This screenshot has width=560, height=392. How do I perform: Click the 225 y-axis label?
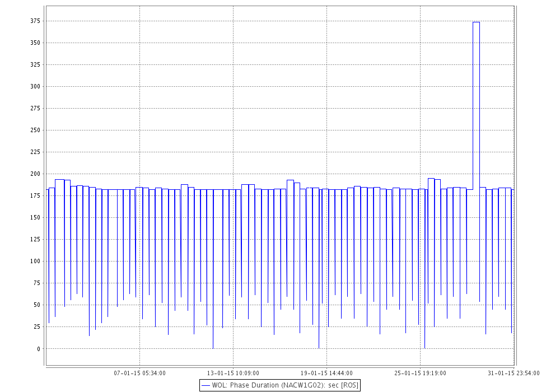pos(35,152)
